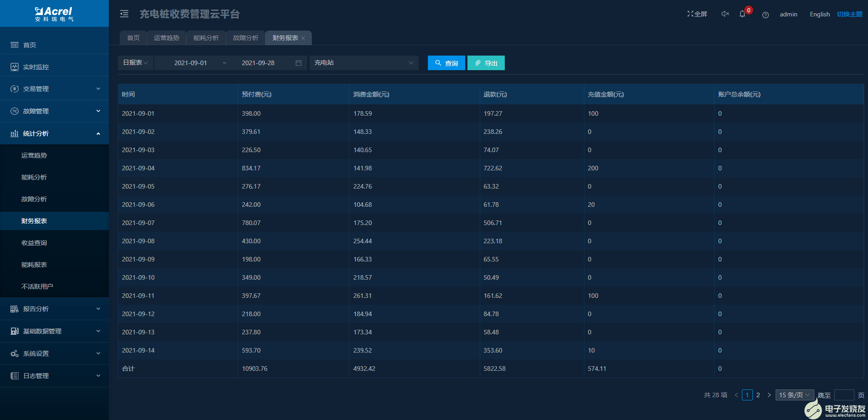Click the start date field 2021-09-01
This screenshot has width=868, height=420.
191,63
